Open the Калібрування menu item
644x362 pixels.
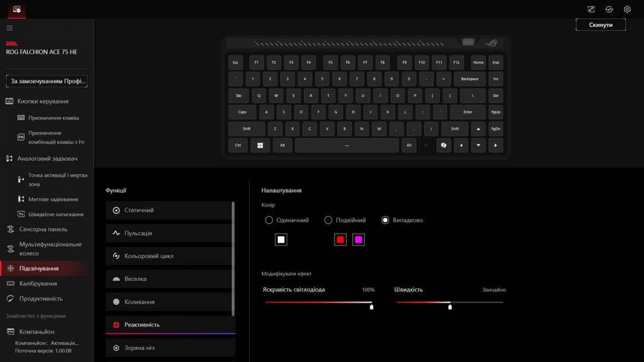tap(38, 284)
